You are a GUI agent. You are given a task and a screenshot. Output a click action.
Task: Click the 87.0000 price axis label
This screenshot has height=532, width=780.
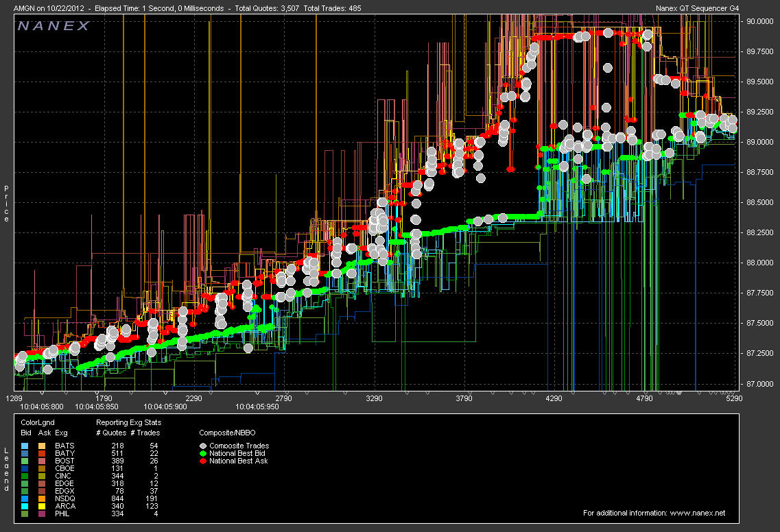(760, 384)
